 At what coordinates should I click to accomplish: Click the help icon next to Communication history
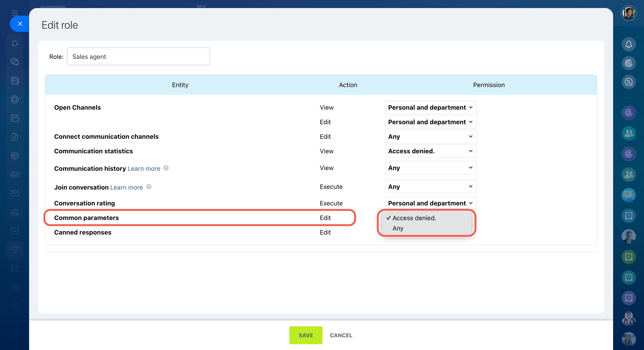166,168
